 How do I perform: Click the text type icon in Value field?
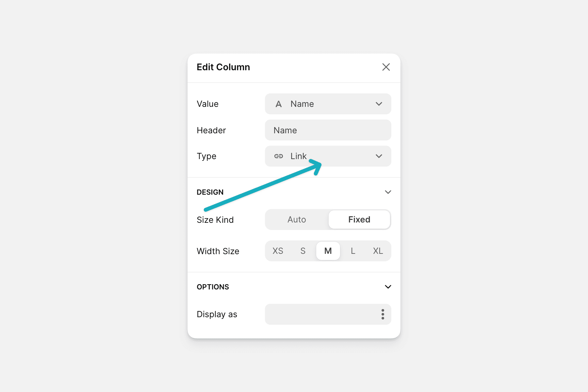coord(279,104)
